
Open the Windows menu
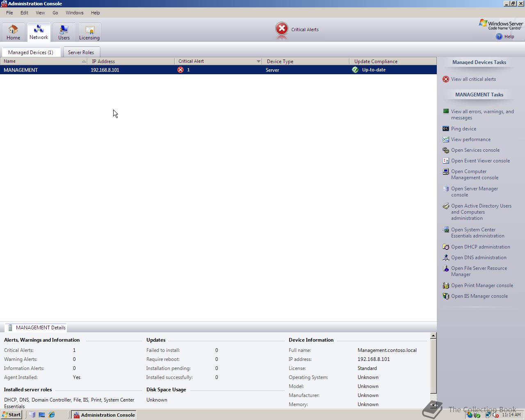point(75,13)
